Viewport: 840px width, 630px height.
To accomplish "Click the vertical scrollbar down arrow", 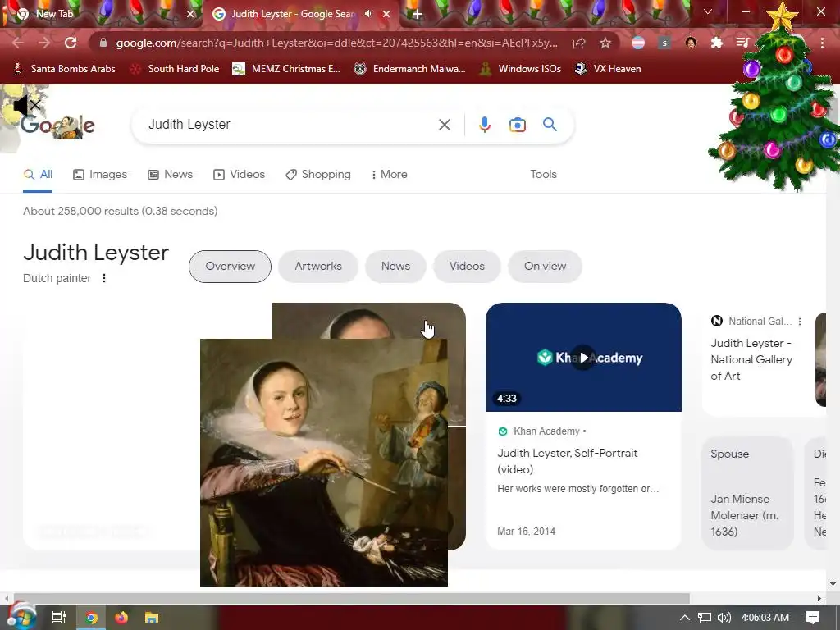I will point(833,584).
